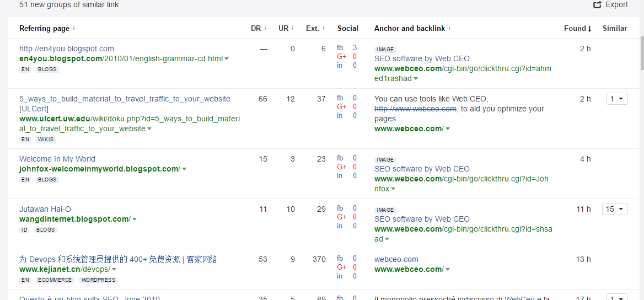Open webceo.com clickthru backlink id=Johnfox
The height and width of the screenshot is (300, 644).
(x=461, y=184)
